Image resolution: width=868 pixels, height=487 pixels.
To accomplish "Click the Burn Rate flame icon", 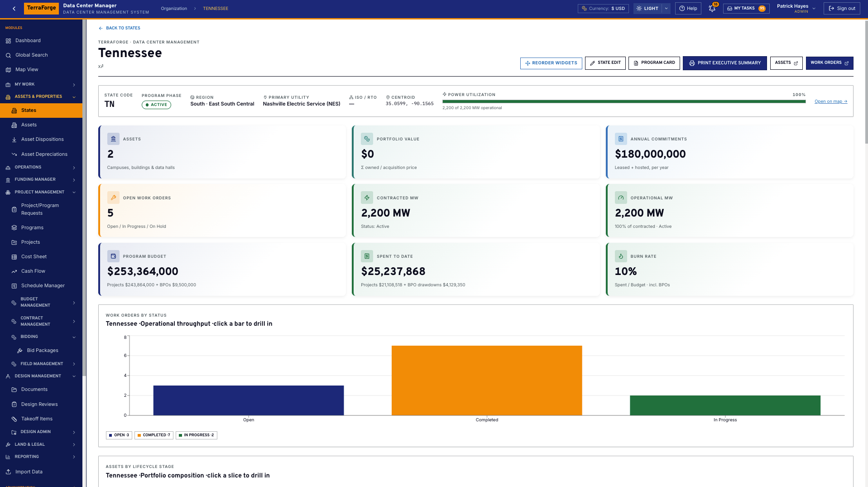I will pos(621,256).
